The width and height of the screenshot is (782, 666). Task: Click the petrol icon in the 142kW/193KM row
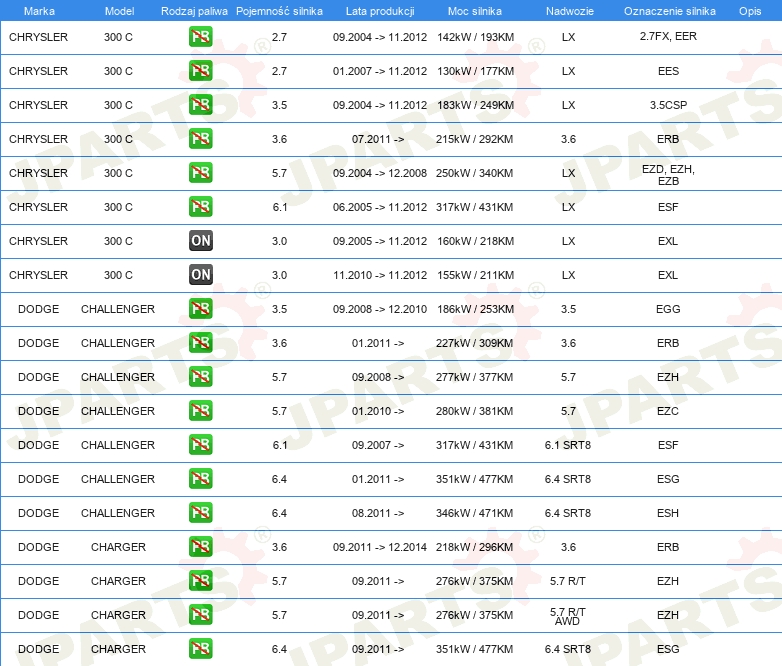[201, 37]
